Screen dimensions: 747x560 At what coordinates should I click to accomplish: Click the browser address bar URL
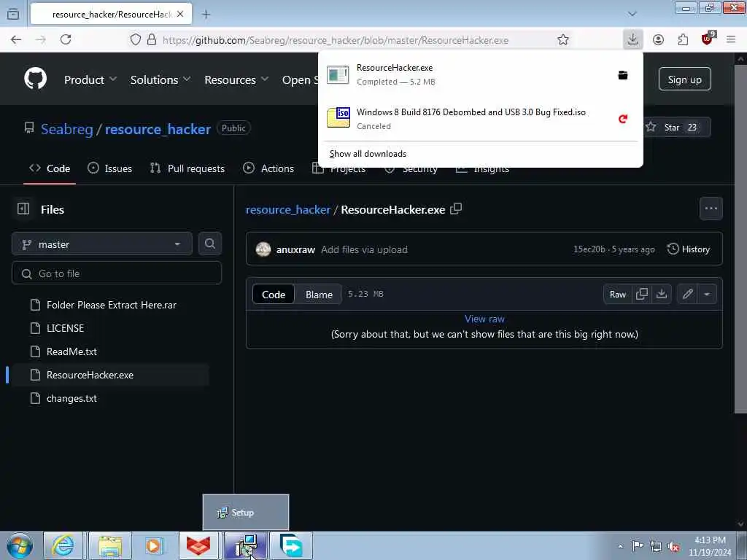point(336,40)
